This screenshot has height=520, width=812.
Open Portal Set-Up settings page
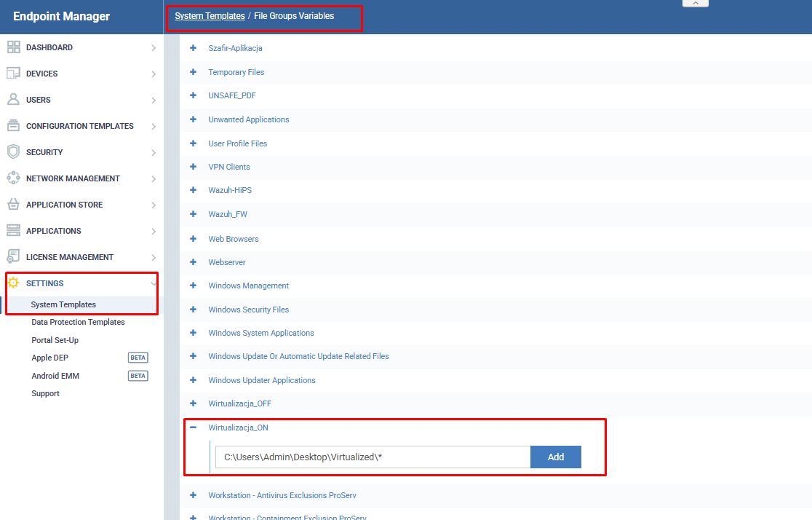point(55,340)
